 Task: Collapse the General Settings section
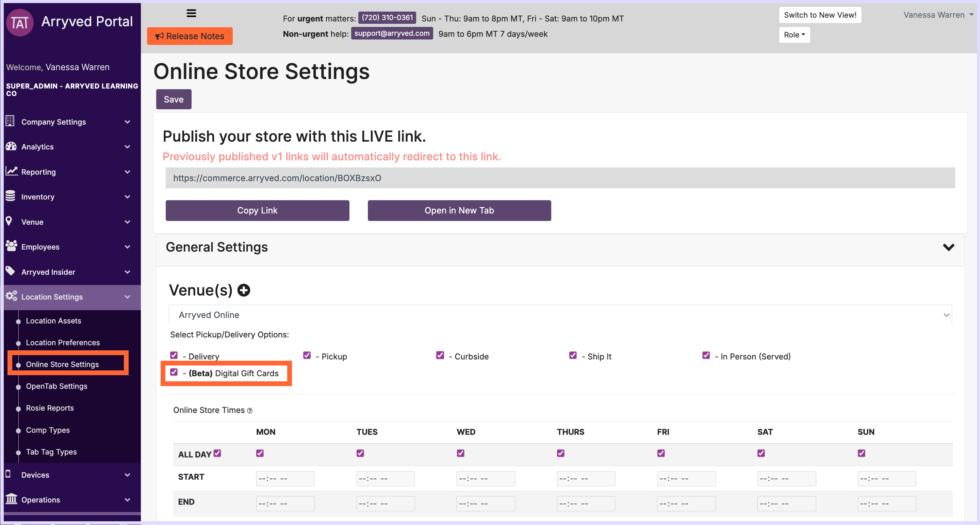pos(948,248)
